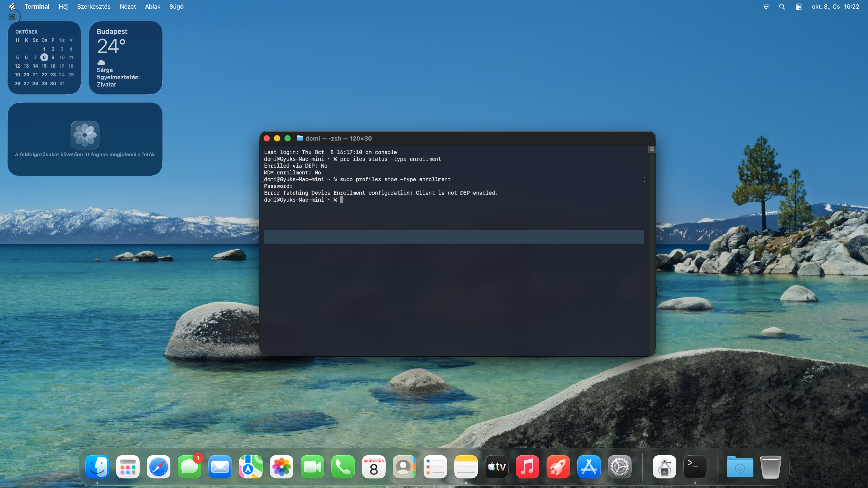Open the Photos app in dock
Image resolution: width=868 pixels, height=488 pixels.
point(281,467)
